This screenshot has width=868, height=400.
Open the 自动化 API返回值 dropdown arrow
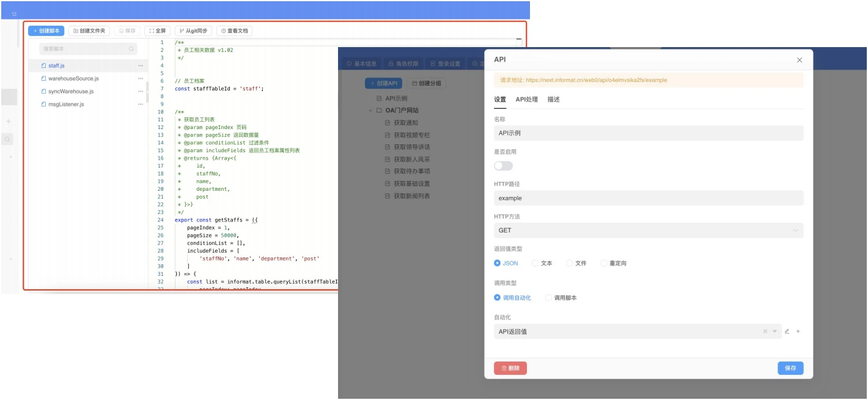774,331
